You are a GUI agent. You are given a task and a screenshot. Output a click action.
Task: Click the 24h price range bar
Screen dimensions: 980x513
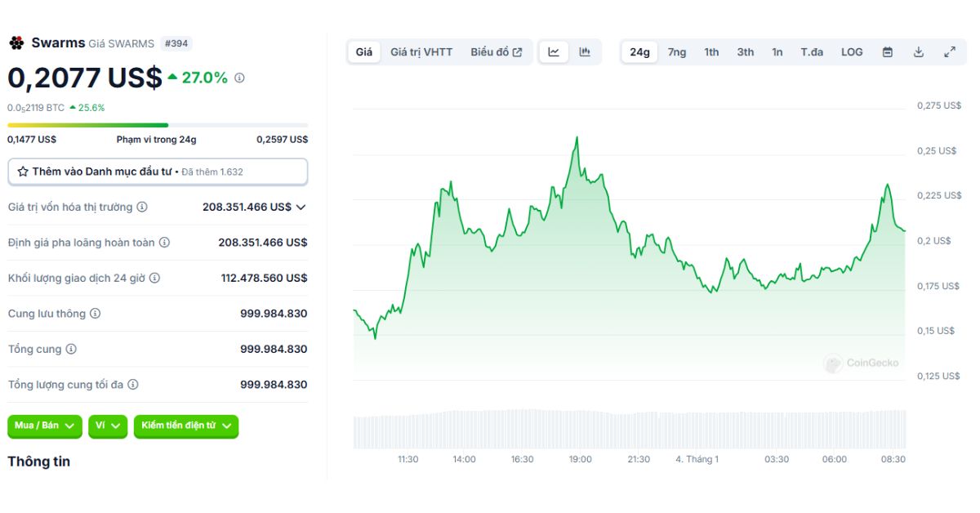coord(158,125)
